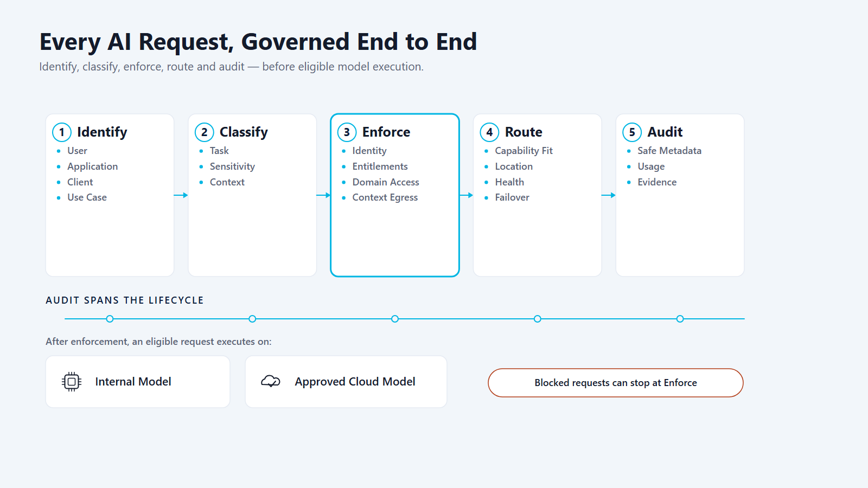Click the first marker on the audit lifecycle line

(110, 319)
